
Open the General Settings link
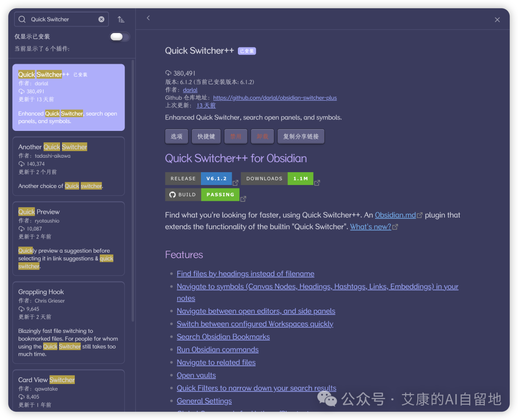[x=204, y=401]
